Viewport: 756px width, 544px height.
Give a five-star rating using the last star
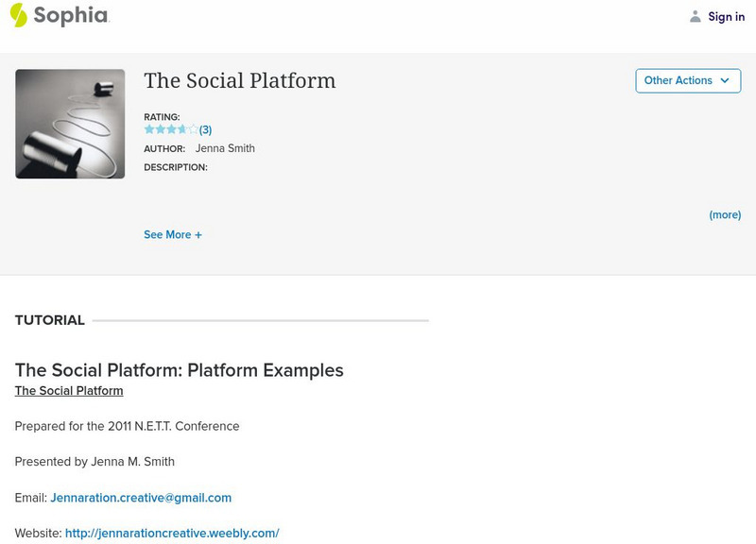[x=193, y=129]
